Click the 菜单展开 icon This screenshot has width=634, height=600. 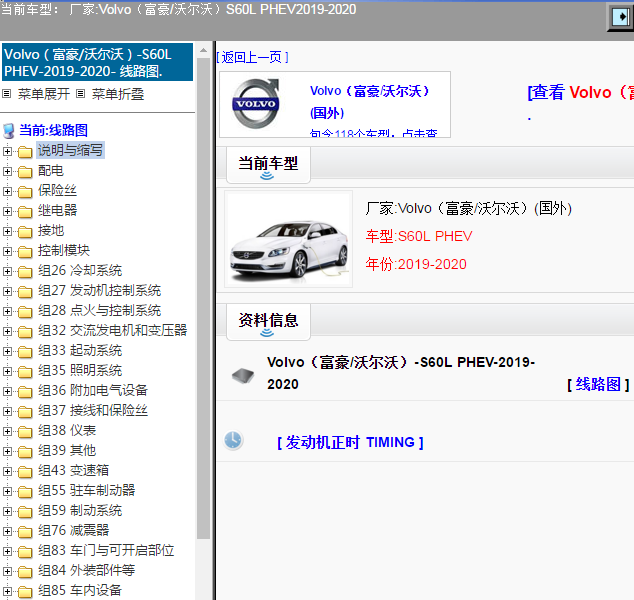click(6, 94)
